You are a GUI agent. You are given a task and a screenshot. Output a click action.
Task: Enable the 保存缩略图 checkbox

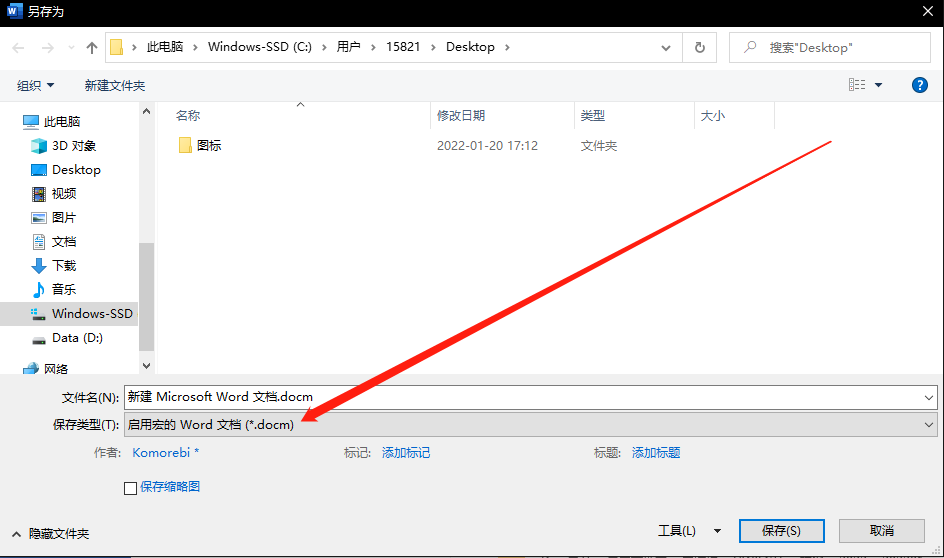[x=130, y=488]
